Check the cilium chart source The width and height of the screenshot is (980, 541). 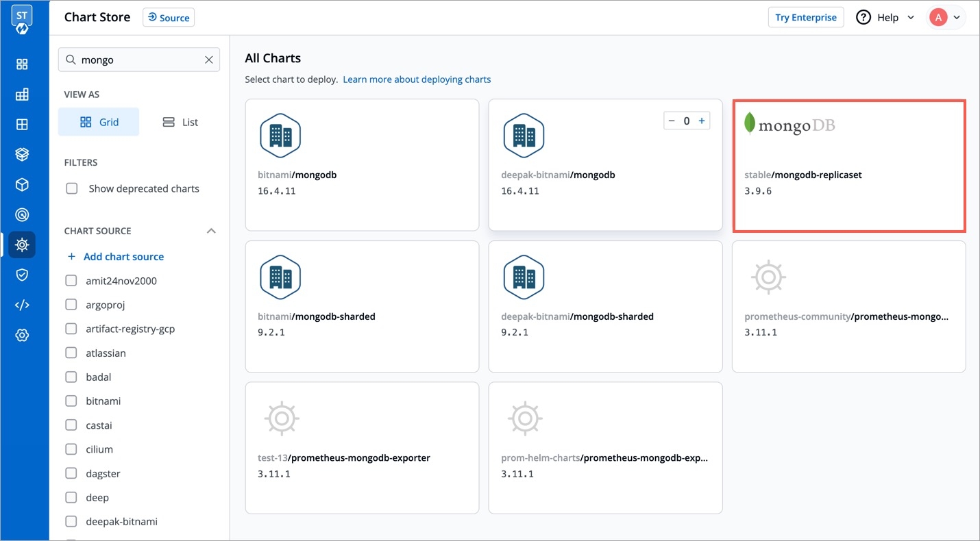[71, 449]
